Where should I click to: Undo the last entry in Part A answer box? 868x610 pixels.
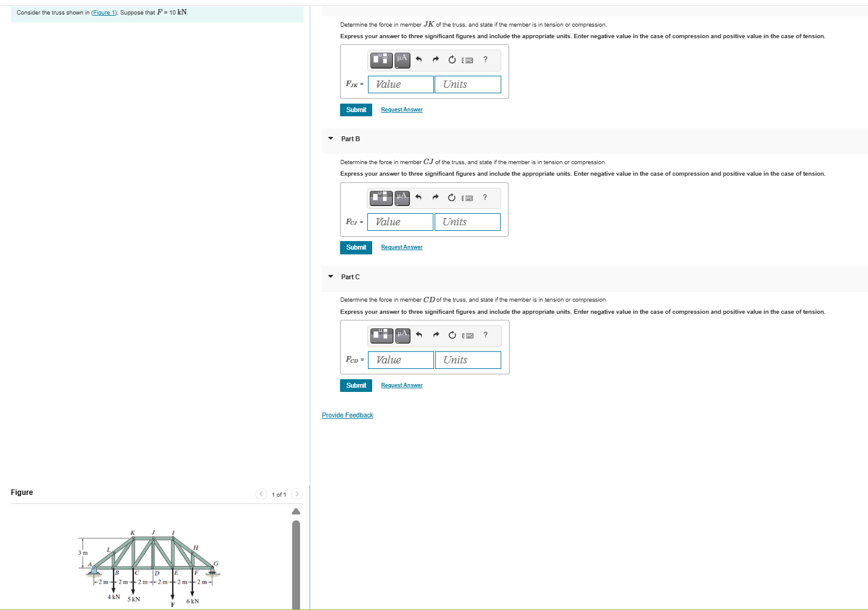(418, 60)
